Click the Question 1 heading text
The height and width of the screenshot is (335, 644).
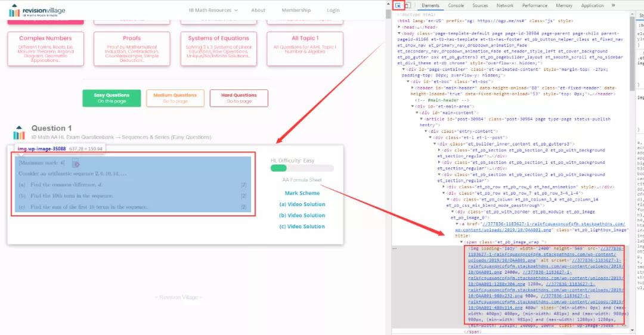pos(51,128)
